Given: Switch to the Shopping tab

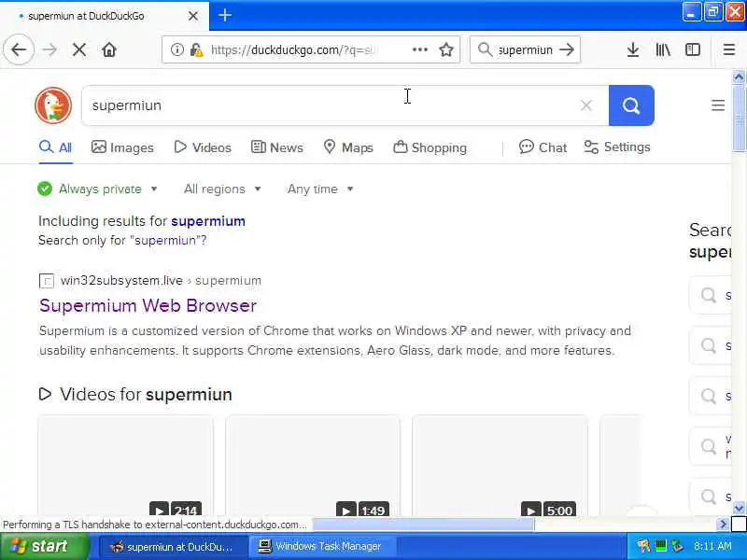Looking at the screenshot, I should [430, 147].
